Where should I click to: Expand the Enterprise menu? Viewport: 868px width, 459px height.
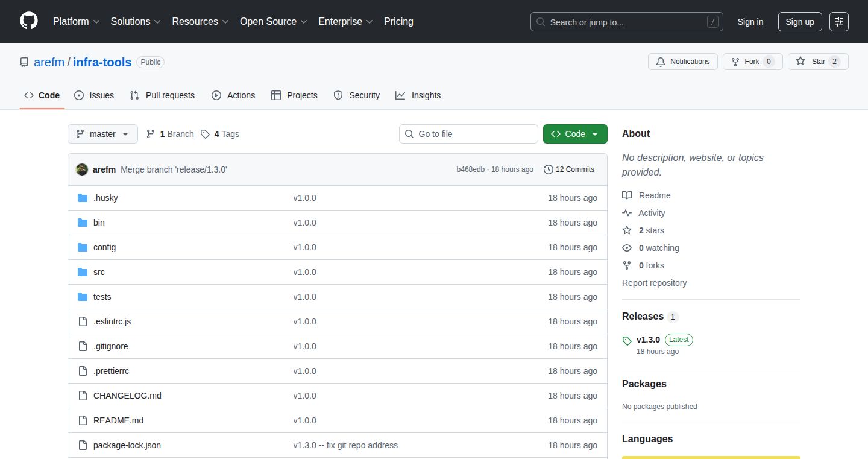click(346, 21)
